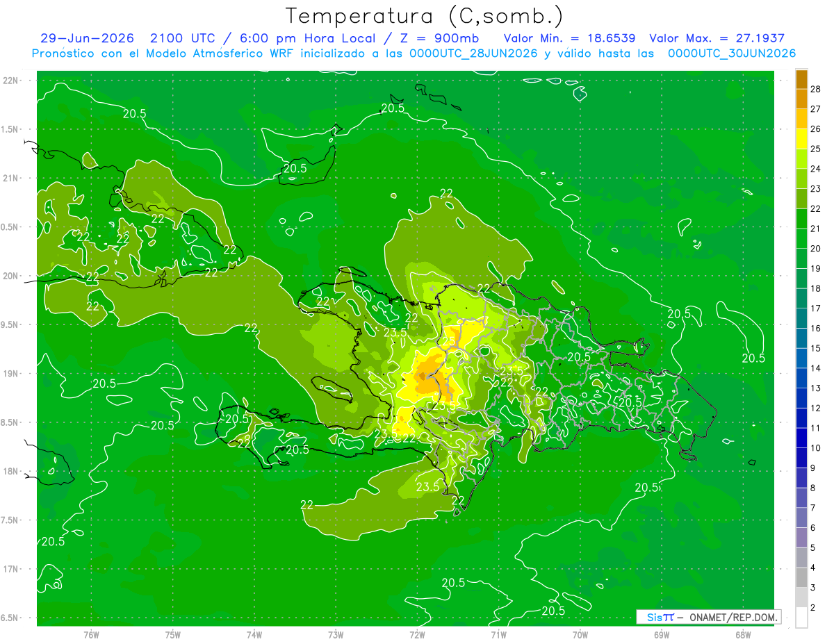
Task: Click the title 'Temperatura (C,somb.)'
Action: coord(425,16)
